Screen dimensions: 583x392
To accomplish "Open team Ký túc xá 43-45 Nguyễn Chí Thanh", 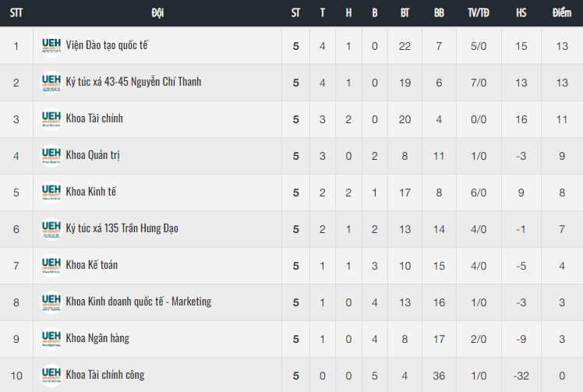I will 133,82.
